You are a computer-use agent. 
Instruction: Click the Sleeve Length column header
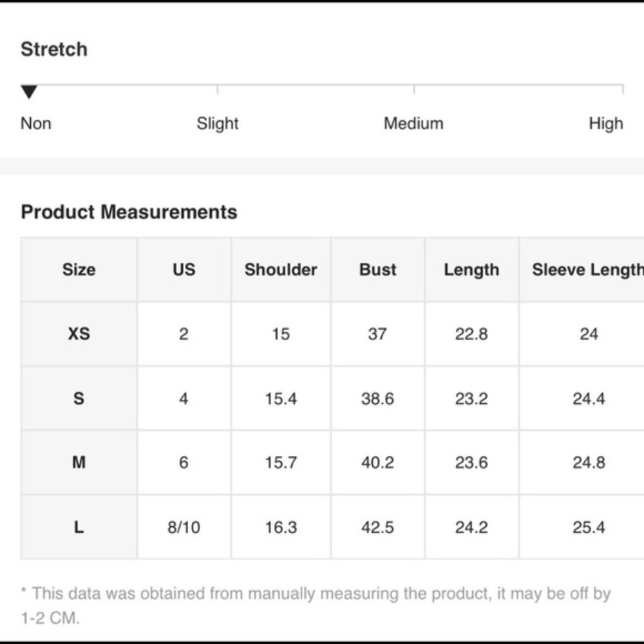587,269
